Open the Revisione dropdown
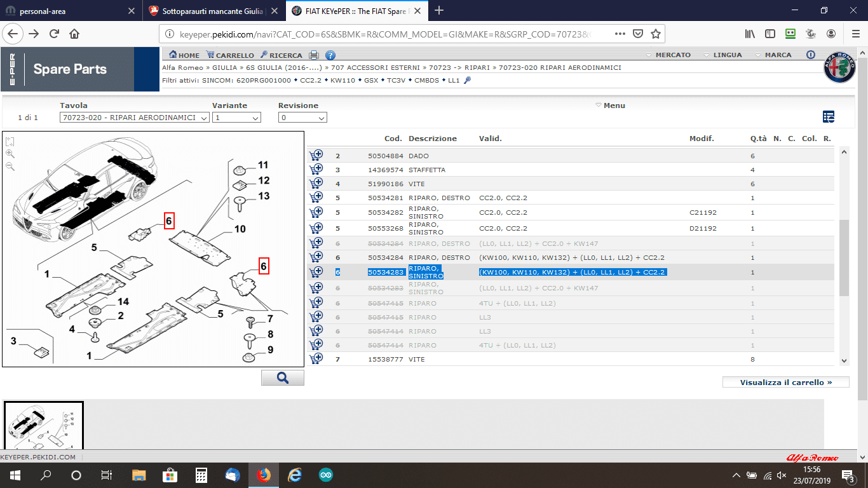The height and width of the screenshot is (488, 868). pyautogui.click(x=302, y=118)
